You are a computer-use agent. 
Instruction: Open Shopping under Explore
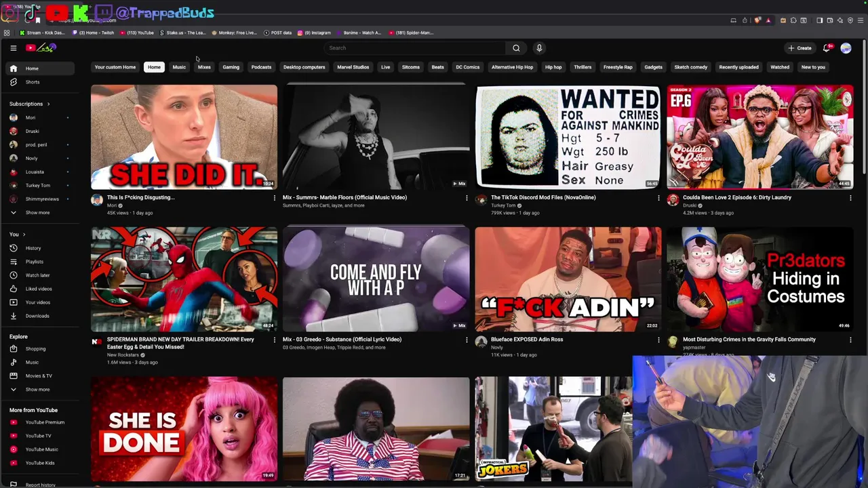(41, 349)
